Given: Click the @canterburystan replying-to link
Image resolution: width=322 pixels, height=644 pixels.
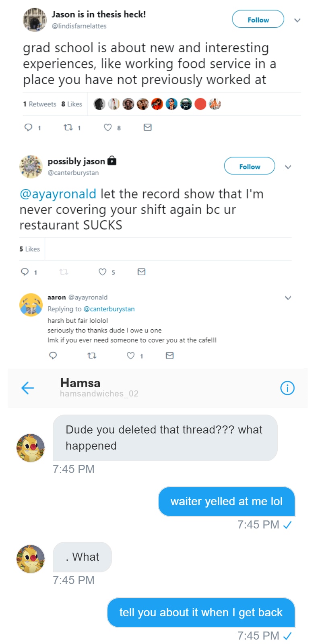Looking at the screenshot, I should click(109, 309).
